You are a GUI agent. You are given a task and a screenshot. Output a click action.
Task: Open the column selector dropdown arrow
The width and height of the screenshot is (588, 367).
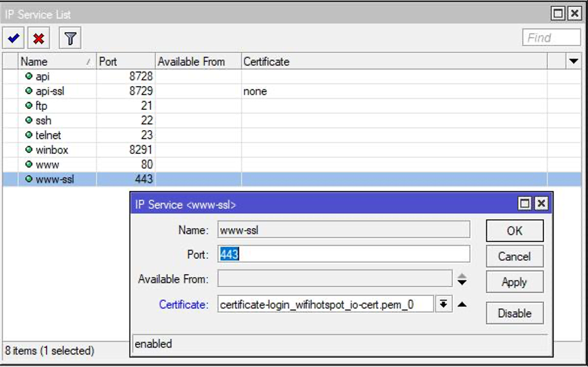click(x=574, y=61)
